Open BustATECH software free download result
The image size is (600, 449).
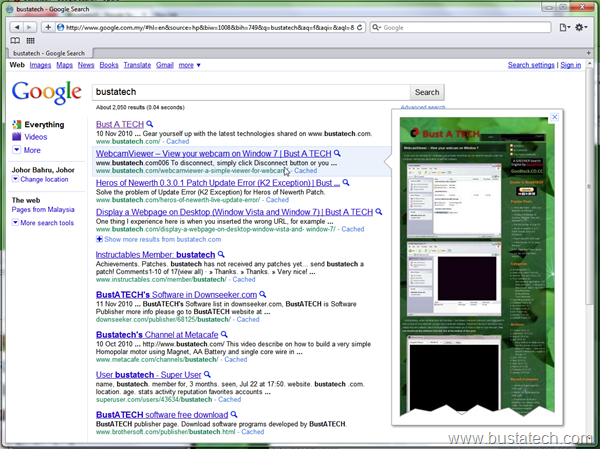tap(162, 415)
